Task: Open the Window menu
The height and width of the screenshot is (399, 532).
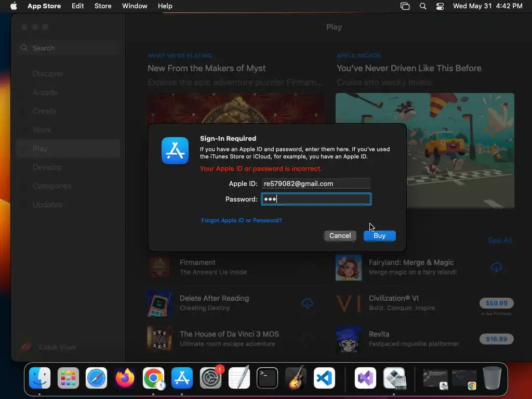Action: [135, 6]
